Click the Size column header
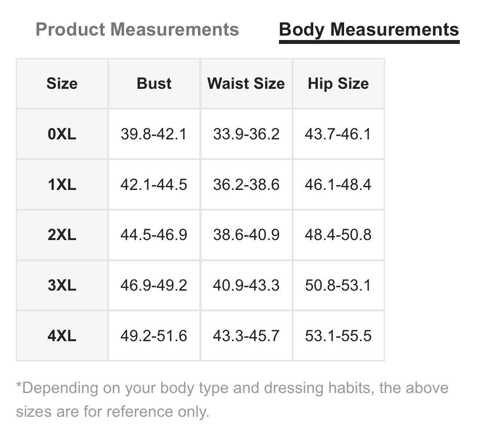The height and width of the screenshot is (448, 495). pos(62,84)
